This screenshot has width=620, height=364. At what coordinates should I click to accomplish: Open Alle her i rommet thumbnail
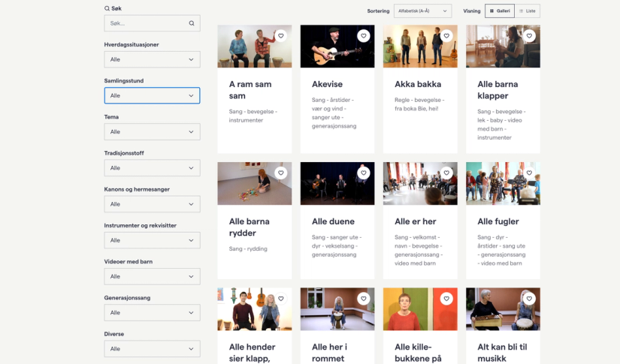click(337, 309)
